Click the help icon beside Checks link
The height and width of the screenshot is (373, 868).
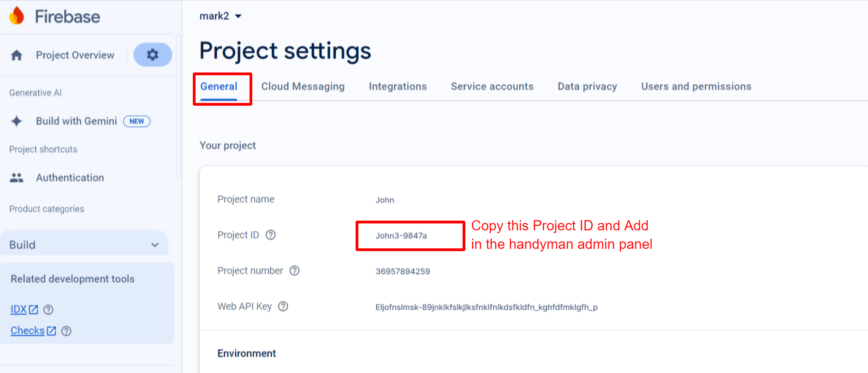pyautogui.click(x=66, y=331)
